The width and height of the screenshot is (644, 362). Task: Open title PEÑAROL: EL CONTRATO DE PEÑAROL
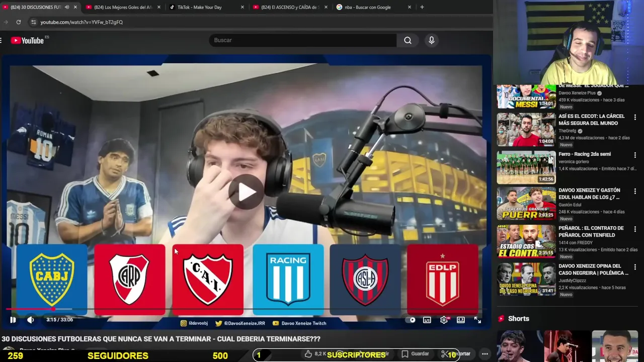tap(591, 232)
